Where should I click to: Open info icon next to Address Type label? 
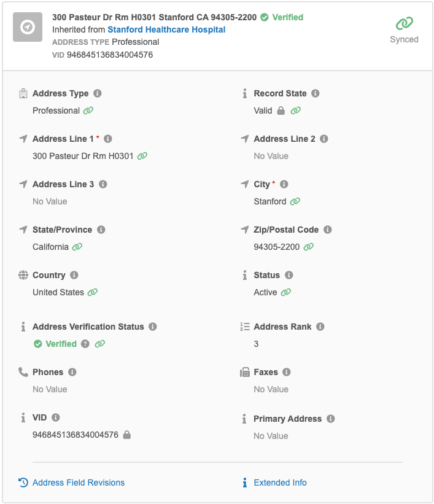(x=98, y=93)
